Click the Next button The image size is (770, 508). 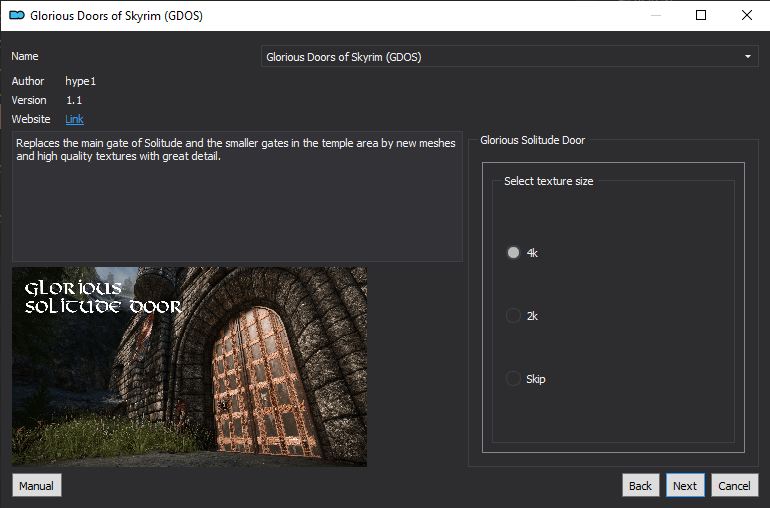click(685, 485)
